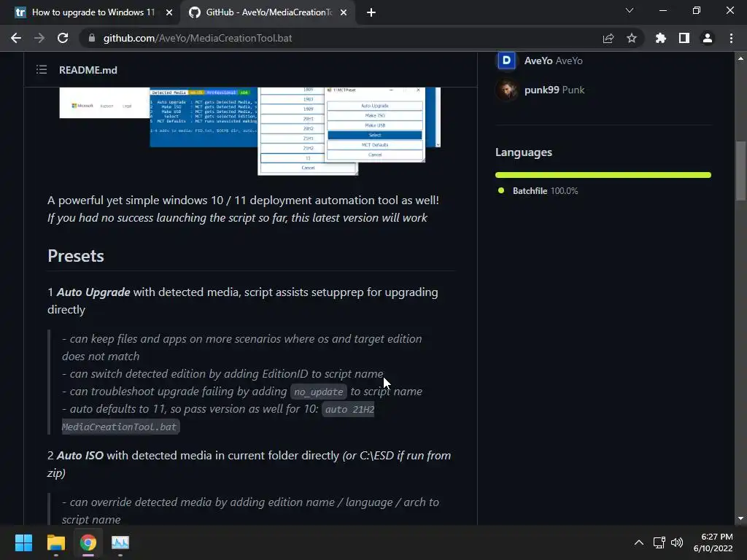Click the Batchfile 100.0% language link
Image resolution: width=747 pixels, height=560 pixels.
pyautogui.click(x=545, y=191)
